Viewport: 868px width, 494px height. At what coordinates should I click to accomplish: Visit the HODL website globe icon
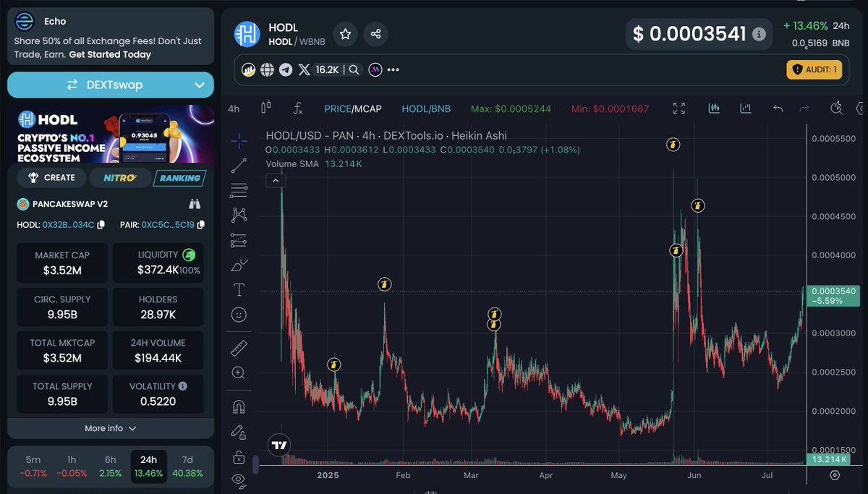[267, 70]
